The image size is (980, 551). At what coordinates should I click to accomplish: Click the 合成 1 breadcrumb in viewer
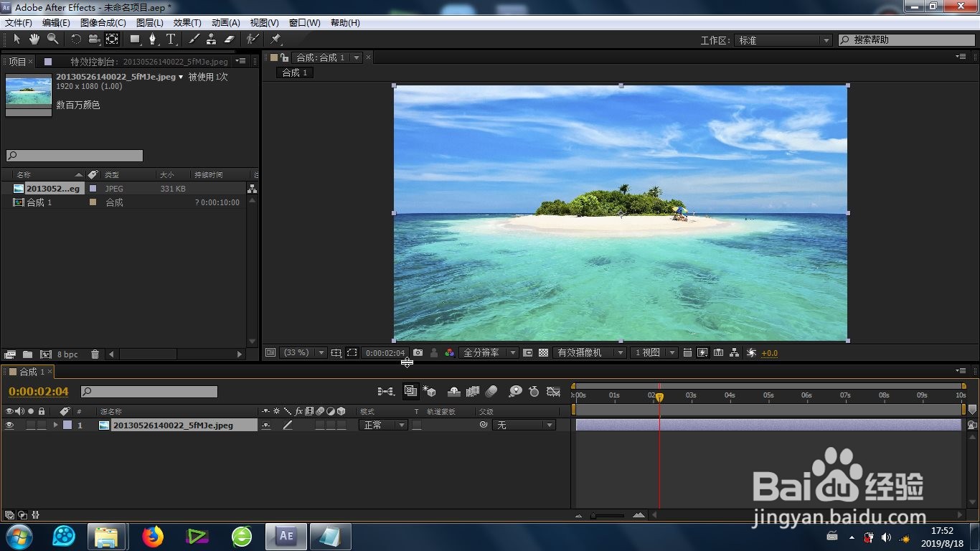(294, 72)
